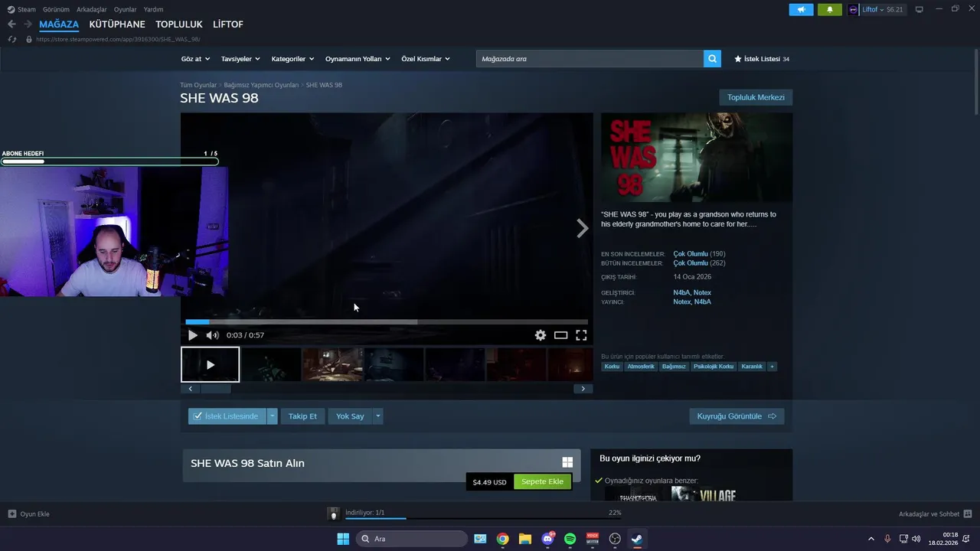Open the Arkadaşlar menu

pyautogui.click(x=92, y=9)
